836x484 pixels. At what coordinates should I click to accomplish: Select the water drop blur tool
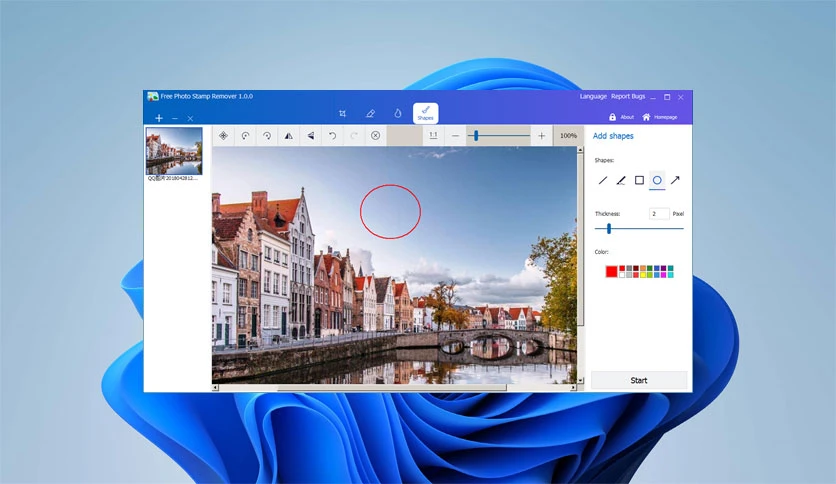pyautogui.click(x=398, y=113)
